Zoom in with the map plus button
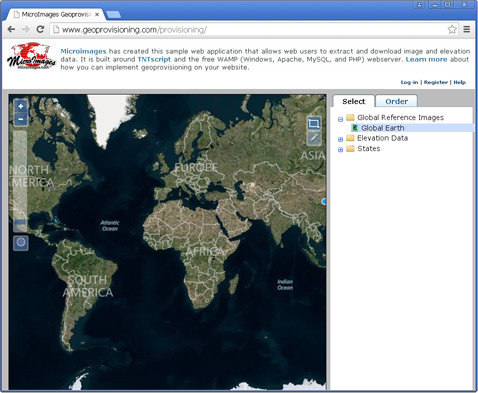 coord(21,106)
